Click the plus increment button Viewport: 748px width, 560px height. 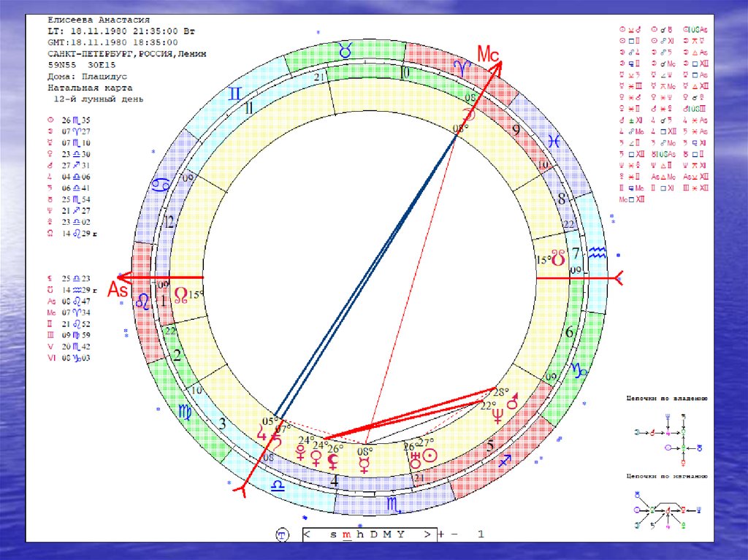pos(441,535)
